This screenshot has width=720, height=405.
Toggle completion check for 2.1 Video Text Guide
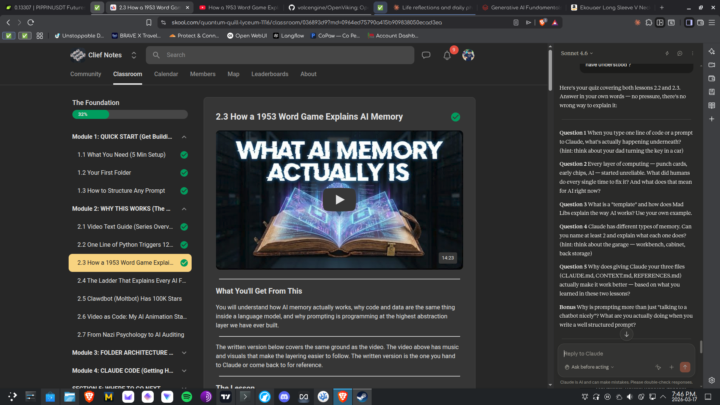point(184,227)
